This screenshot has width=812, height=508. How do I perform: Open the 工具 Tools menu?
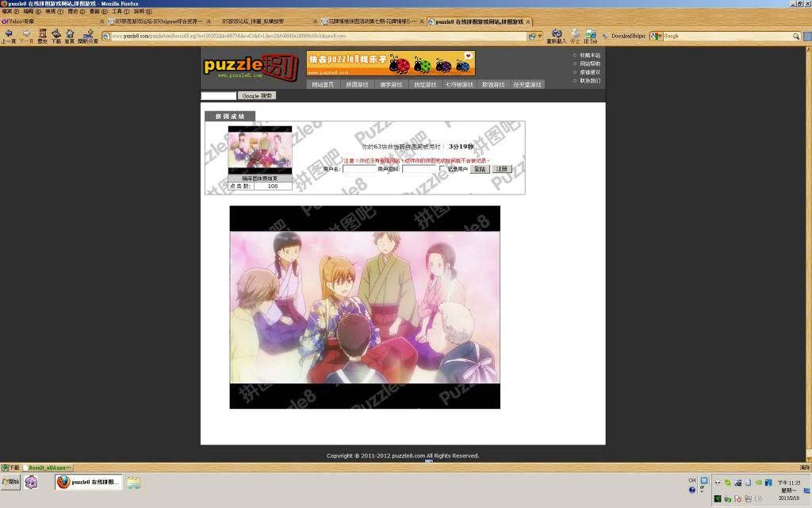click(x=121, y=11)
